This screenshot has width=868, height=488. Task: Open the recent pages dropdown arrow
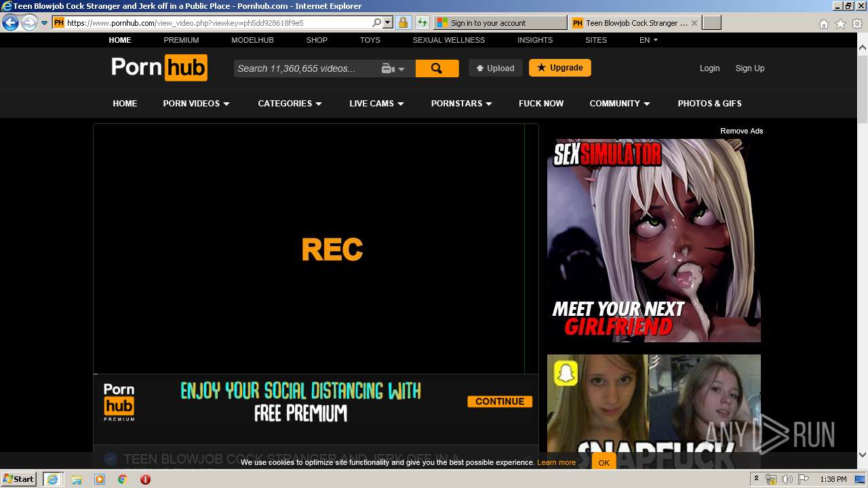45,23
